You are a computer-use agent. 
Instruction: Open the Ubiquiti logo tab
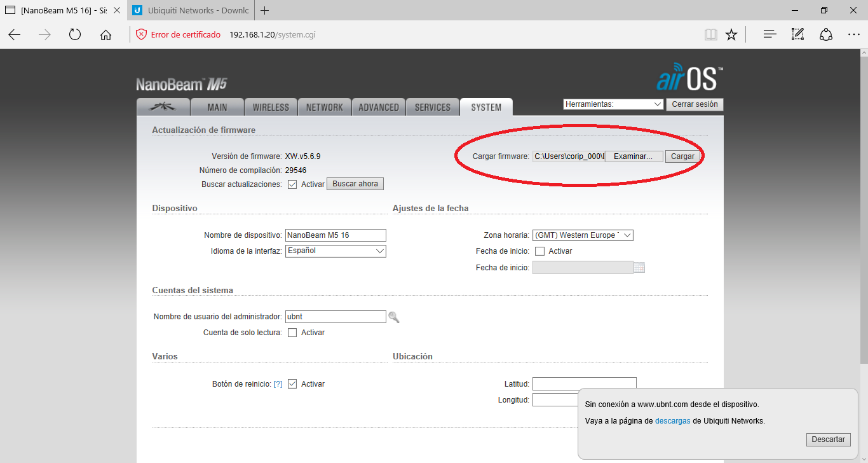(x=163, y=107)
